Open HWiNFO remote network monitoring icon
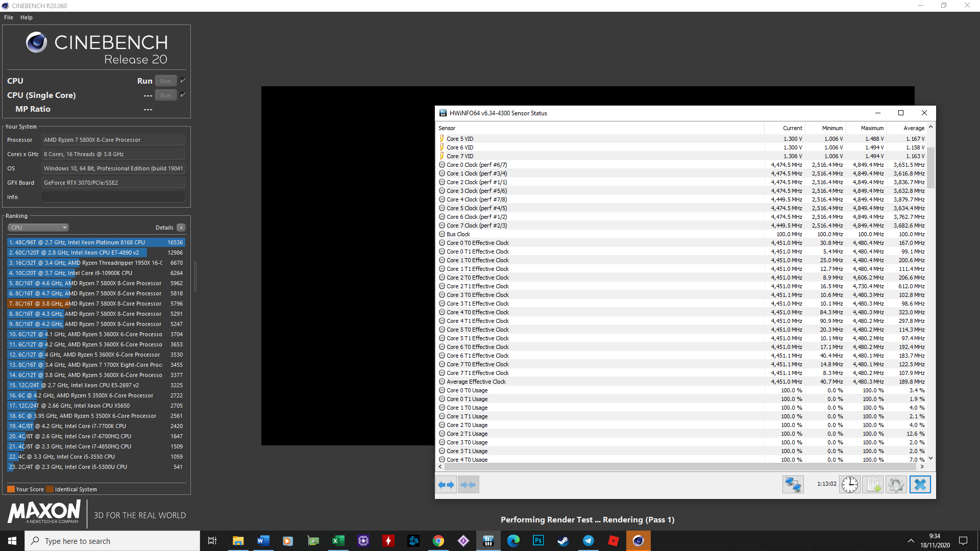 tap(793, 485)
